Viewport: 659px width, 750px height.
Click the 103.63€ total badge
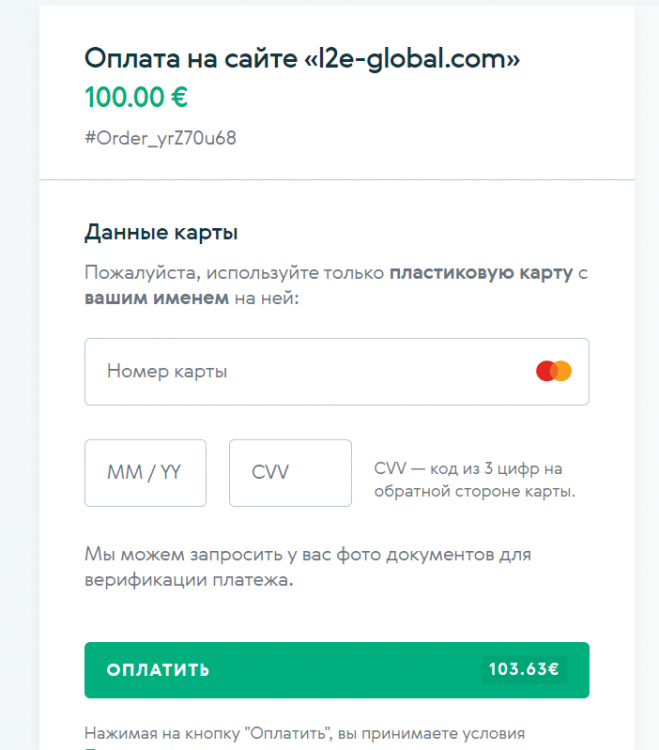(x=523, y=669)
